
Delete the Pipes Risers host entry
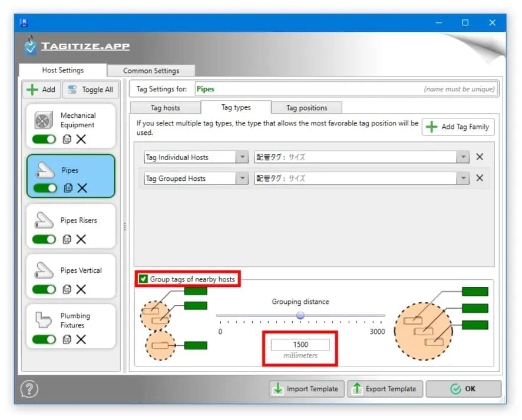81,239
